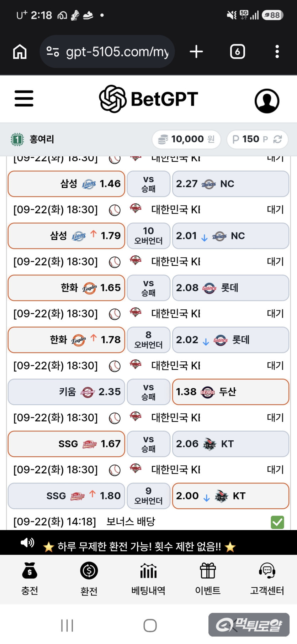This screenshot has width=297, height=644.
Task: Tap the gpt-5105.com address bar
Action: (x=107, y=52)
